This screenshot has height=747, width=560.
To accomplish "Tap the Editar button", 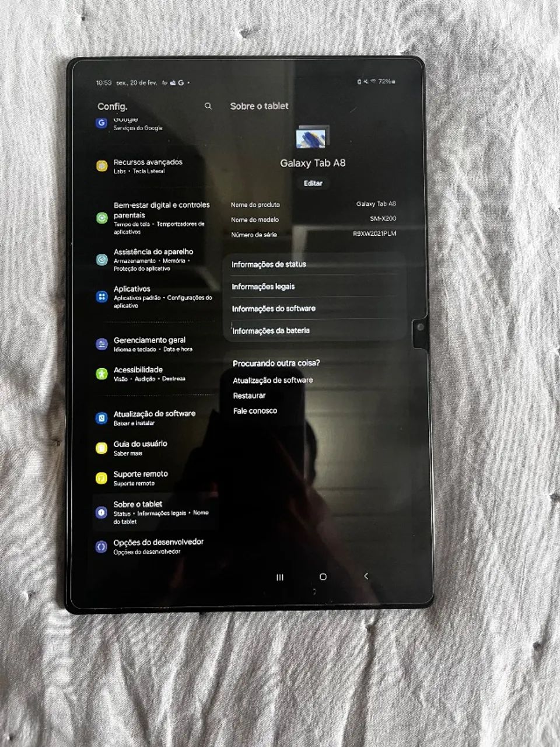I will point(313,183).
